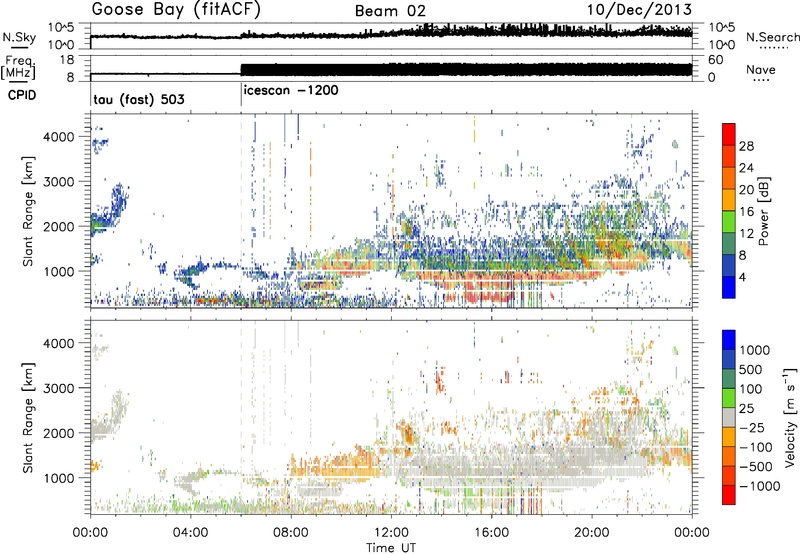
Task: Click the '04:00' time axis label
Action: (191, 533)
